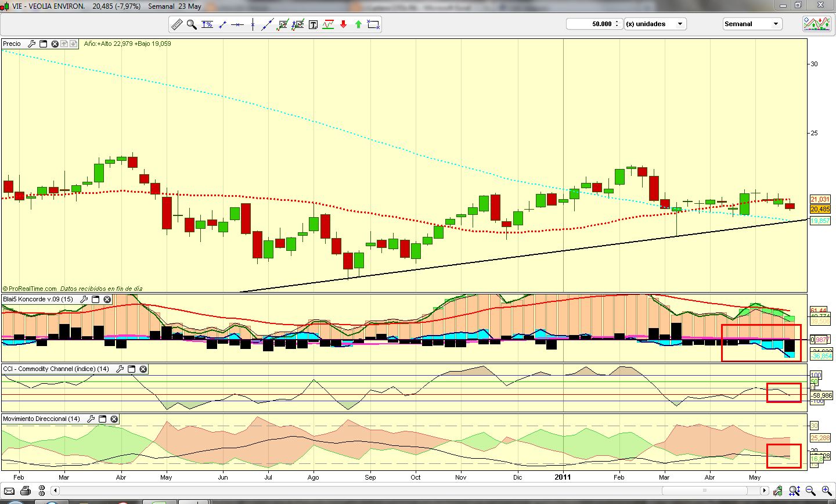Place a green up arrow marker
The image size is (836, 504).
358,24
